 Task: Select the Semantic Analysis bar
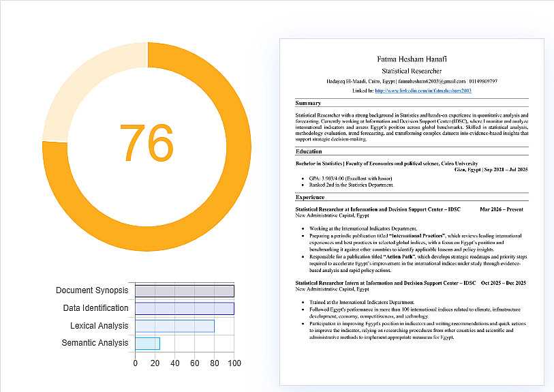coord(147,343)
